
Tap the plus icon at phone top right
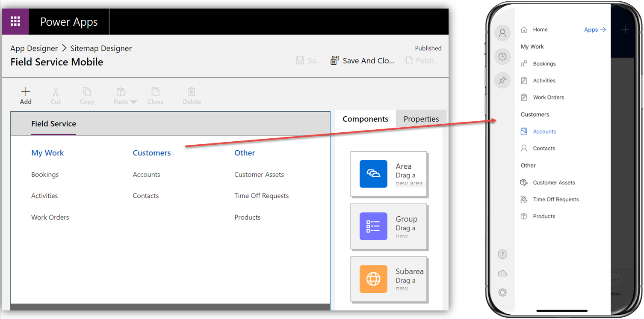(x=625, y=30)
